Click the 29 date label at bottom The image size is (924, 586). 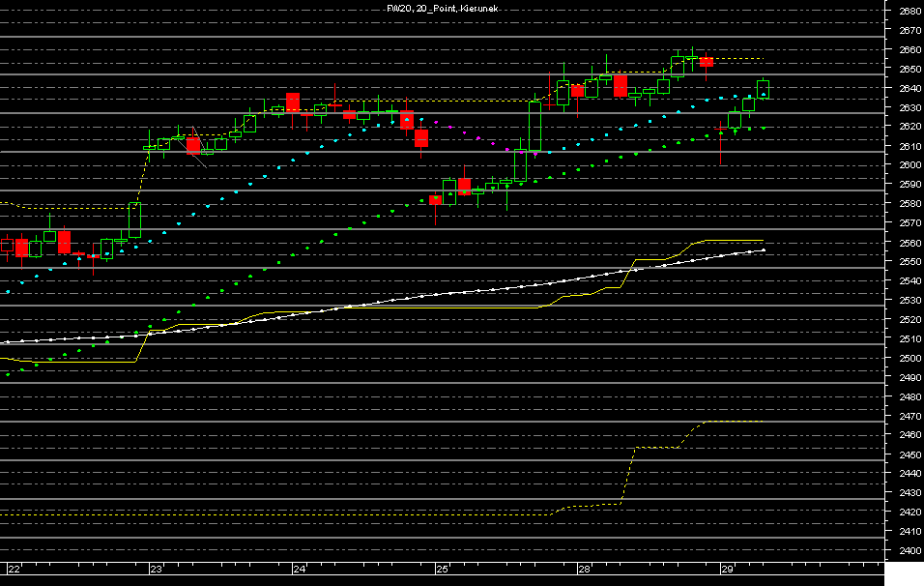(x=728, y=569)
